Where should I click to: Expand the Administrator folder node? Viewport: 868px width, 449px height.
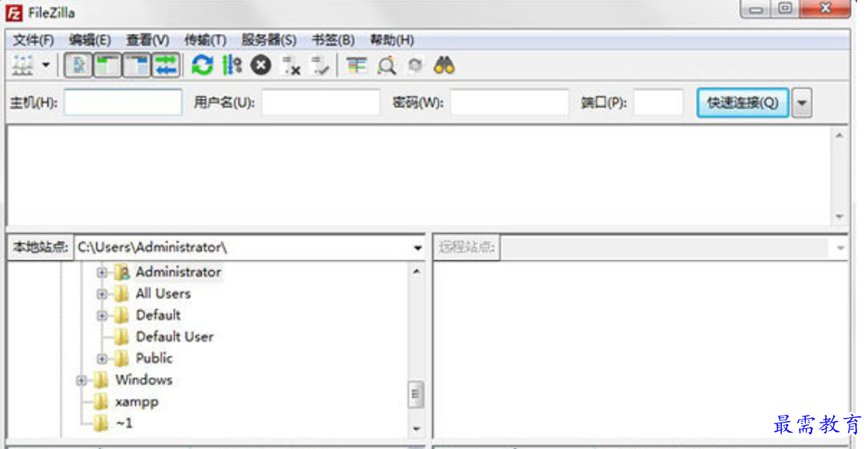click(102, 273)
